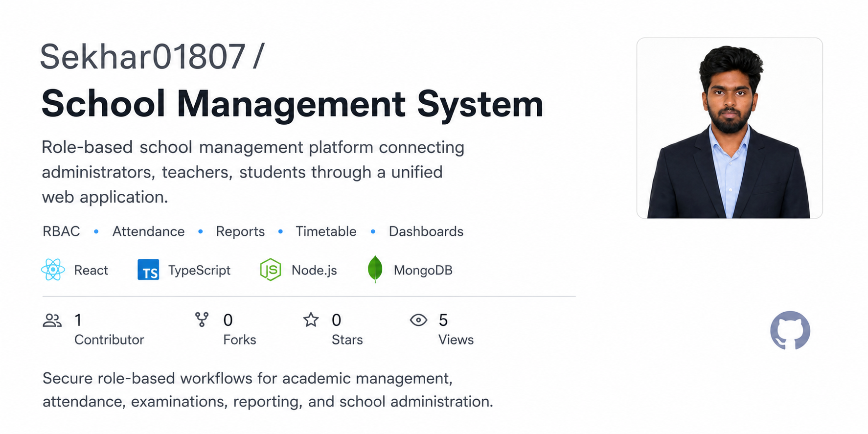The height and width of the screenshot is (434, 868).
Task: Click the Timetable tag
Action: (326, 231)
